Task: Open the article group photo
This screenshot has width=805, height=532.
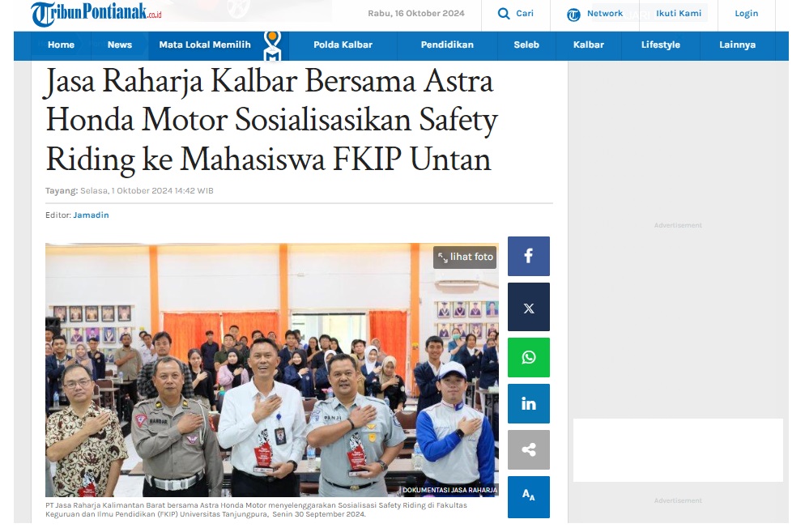Action: click(271, 370)
